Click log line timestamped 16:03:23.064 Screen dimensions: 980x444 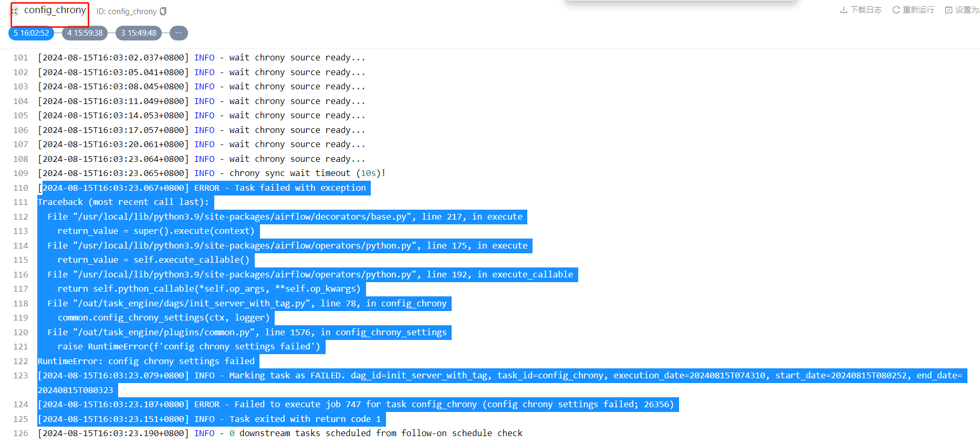pyautogui.click(x=201, y=159)
